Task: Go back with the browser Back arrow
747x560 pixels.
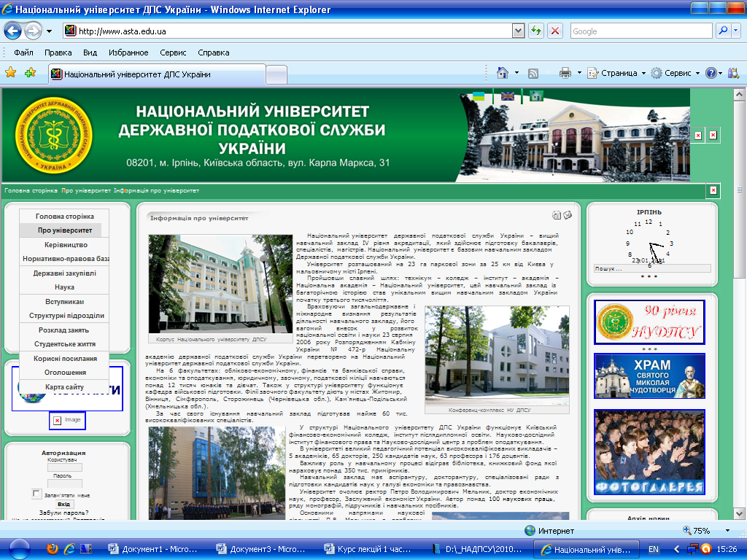Action: (13, 31)
